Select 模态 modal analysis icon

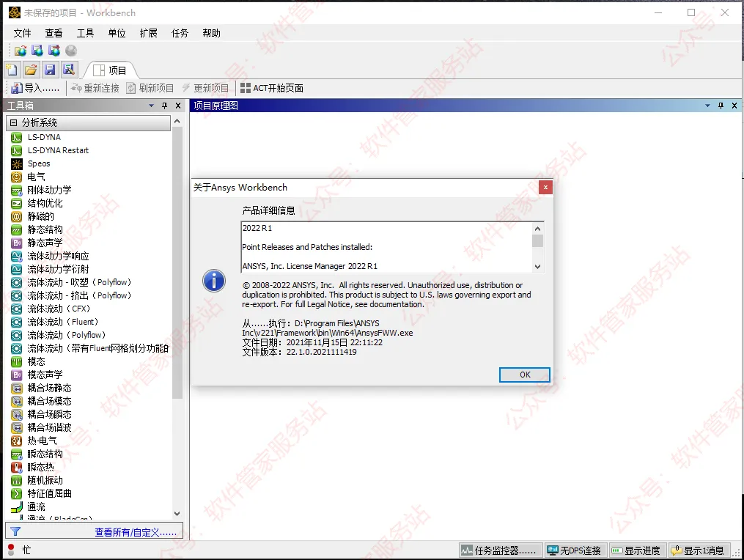pyautogui.click(x=17, y=361)
